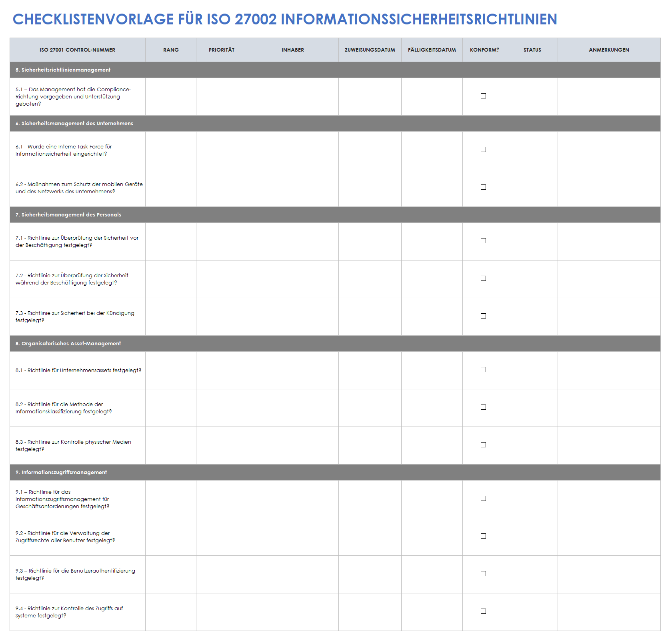Select the Zuweisungsdatum cell for row 7.1
Image resolution: width=672 pixels, height=631 pixels.
[370, 241]
